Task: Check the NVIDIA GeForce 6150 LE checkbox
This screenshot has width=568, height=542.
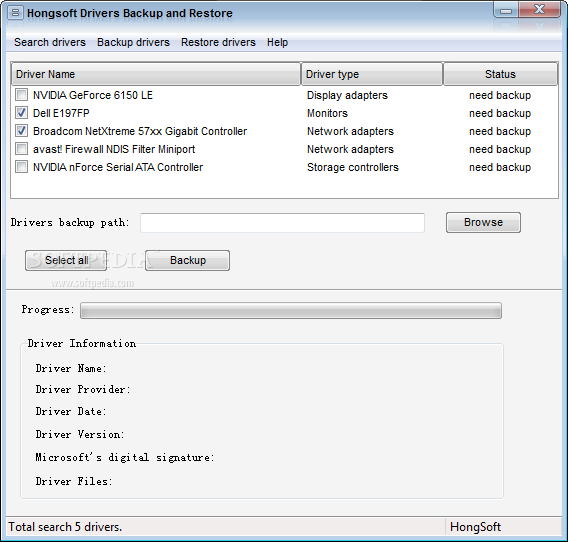Action: [x=21, y=95]
